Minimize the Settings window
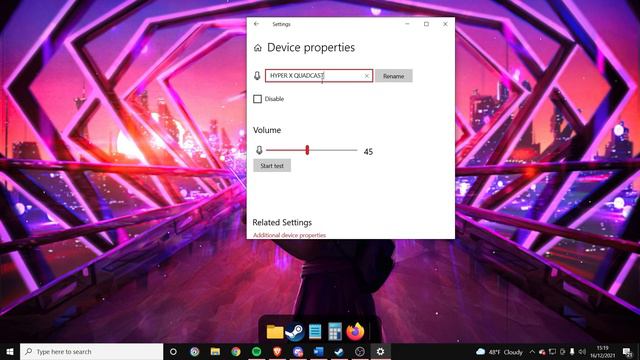The width and height of the screenshot is (640, 360). coord(407,24)
